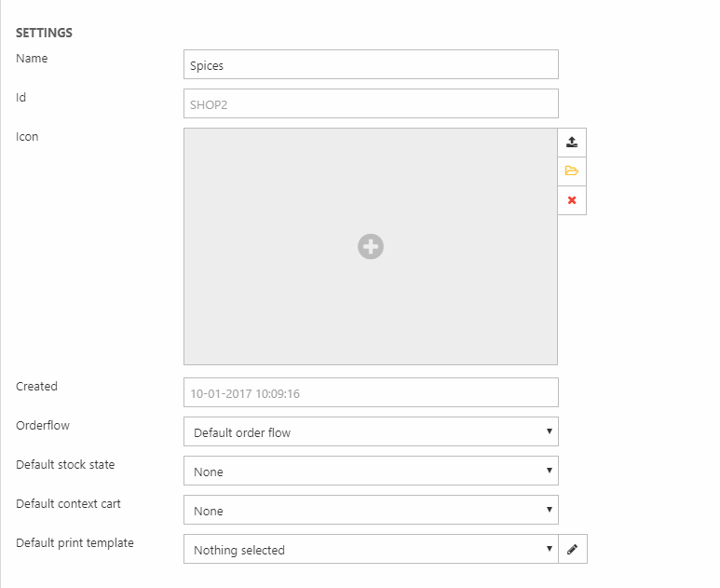Click the plus icon in the image placeholder
The width and height of the screenshot is (720, 588).
point(371,246)
